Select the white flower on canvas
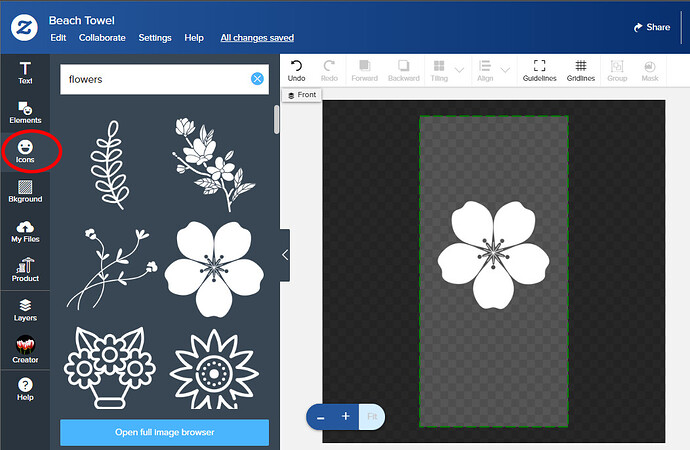Viewport: 690px width, 450px height. (x=493, y=255)
